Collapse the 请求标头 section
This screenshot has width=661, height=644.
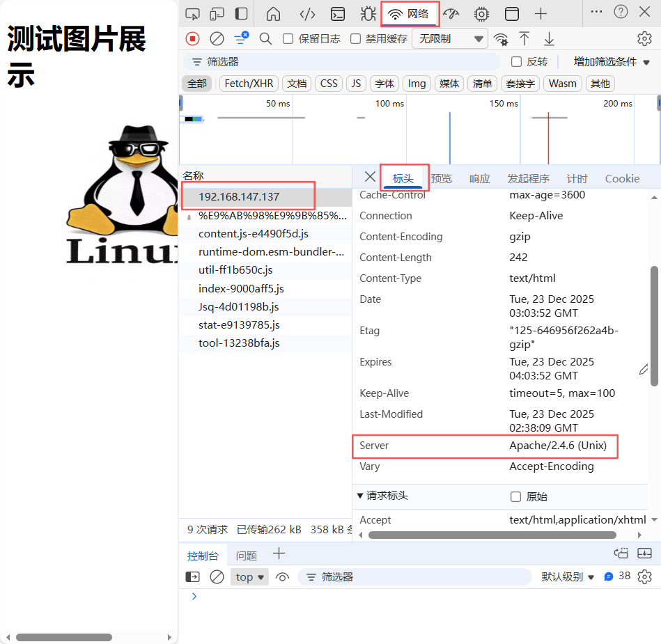(x=383, y=496)
